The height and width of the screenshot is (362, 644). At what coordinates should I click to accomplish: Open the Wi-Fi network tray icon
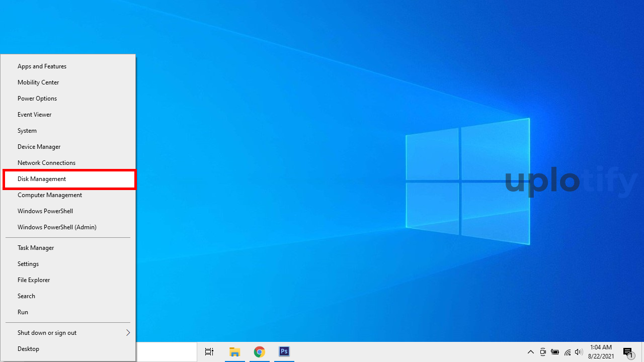click(568, 352)
